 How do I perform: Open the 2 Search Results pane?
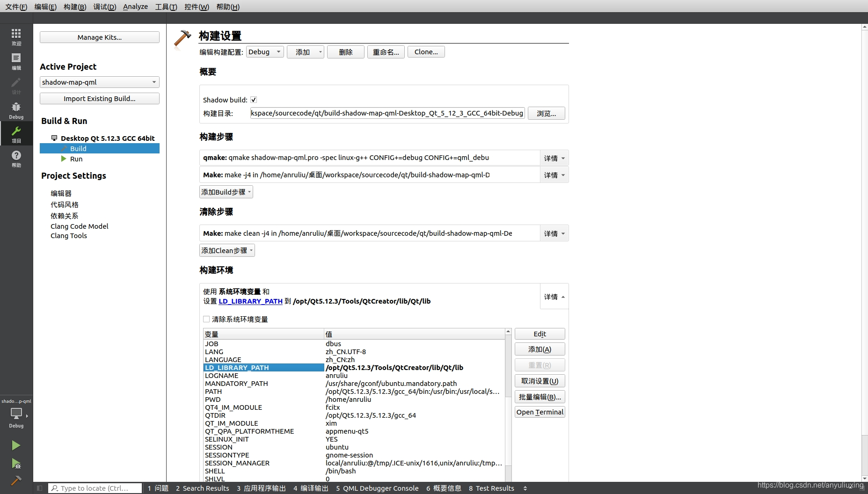point(203,488)
